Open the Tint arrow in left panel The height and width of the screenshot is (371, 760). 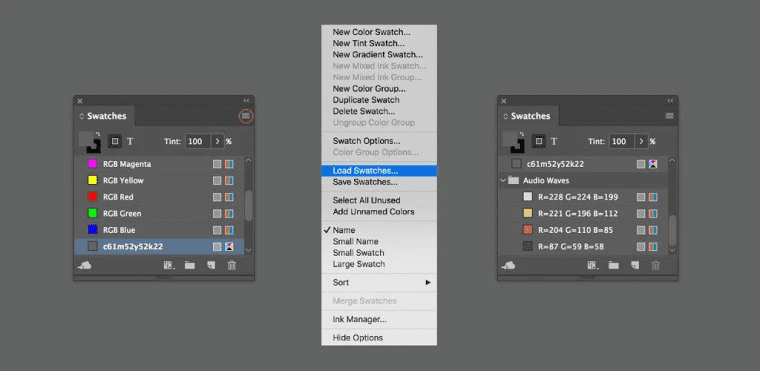217,142
